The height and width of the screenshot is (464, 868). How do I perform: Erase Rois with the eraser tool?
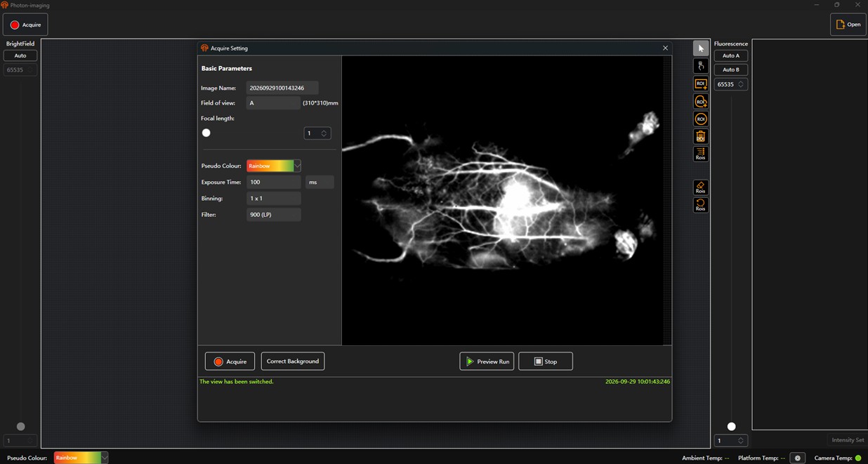(700, 187)
